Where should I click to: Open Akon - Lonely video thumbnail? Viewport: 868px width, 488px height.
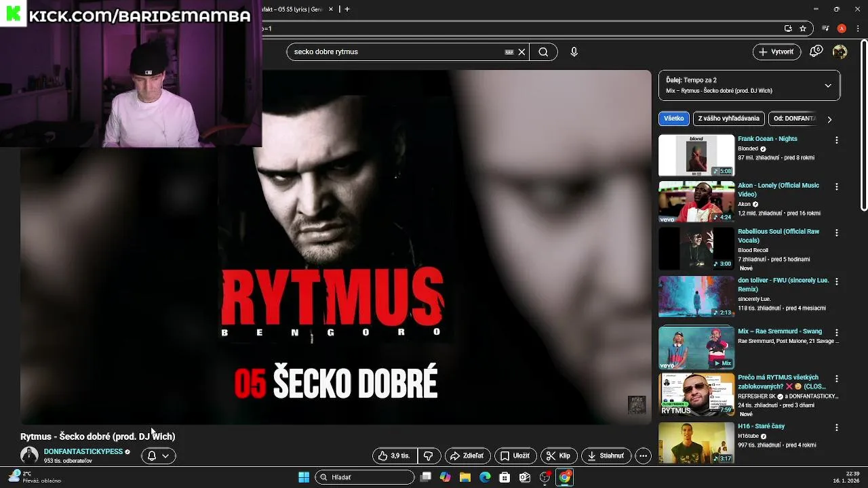(696, 201)
